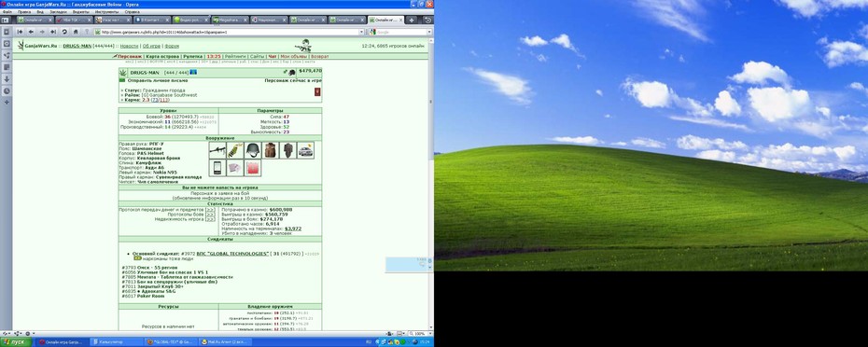Expand the player real estate link
The width and height of the screenshot is (868, 347).
coord(210,219)
